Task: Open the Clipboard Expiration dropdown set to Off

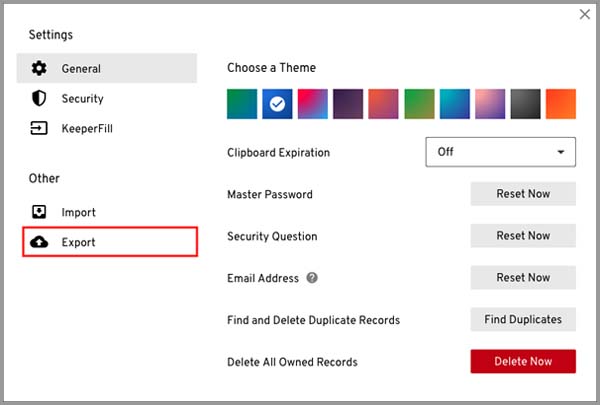Action: point(500,152)
